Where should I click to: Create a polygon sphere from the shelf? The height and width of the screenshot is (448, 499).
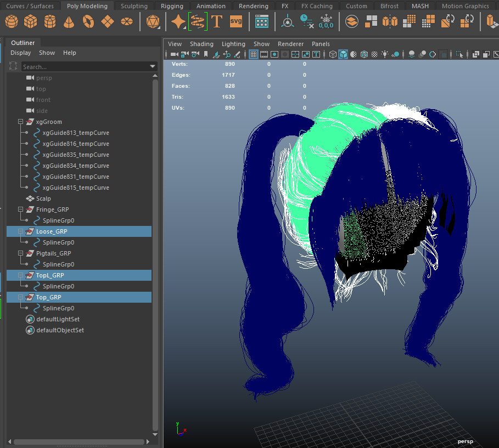click(11, 21)
